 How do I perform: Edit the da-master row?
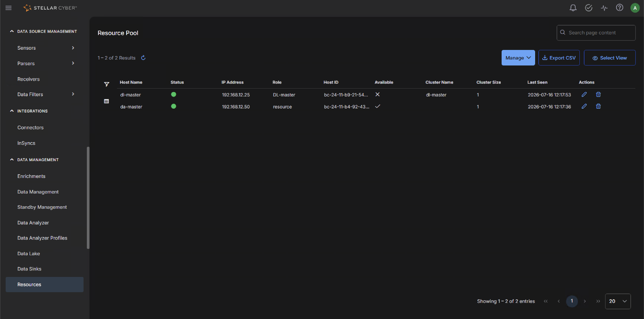(584, 106)
